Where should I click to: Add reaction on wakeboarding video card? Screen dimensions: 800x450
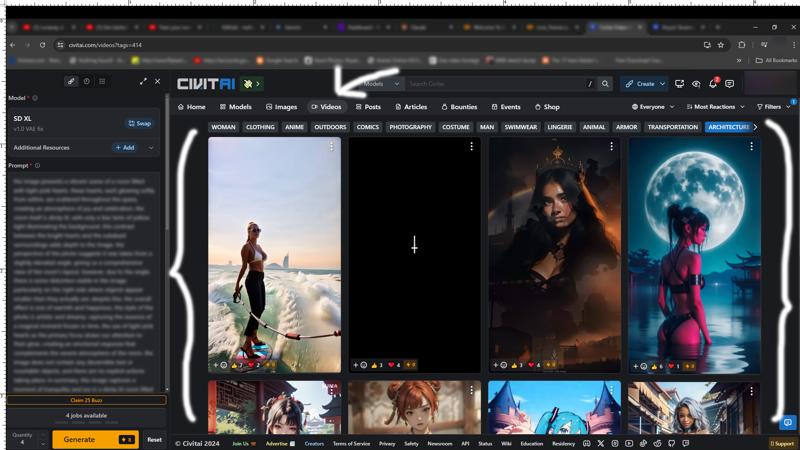click(x=220, y=365)
